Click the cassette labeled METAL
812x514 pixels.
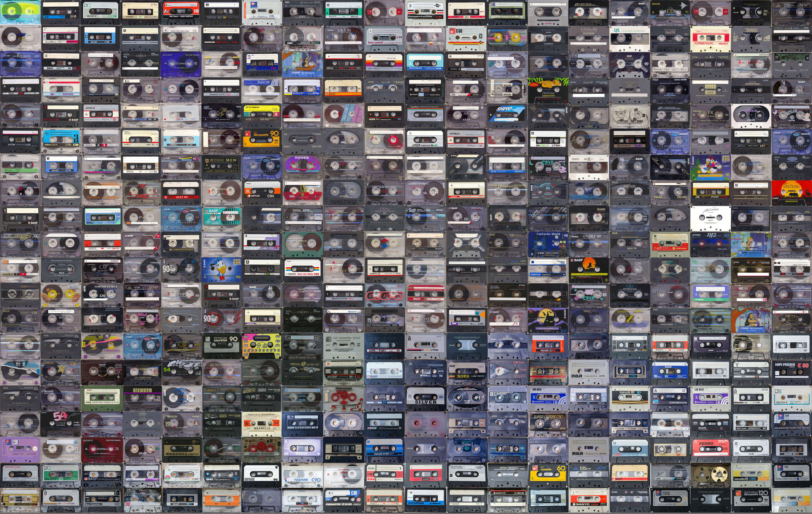[x=142, y=398]
